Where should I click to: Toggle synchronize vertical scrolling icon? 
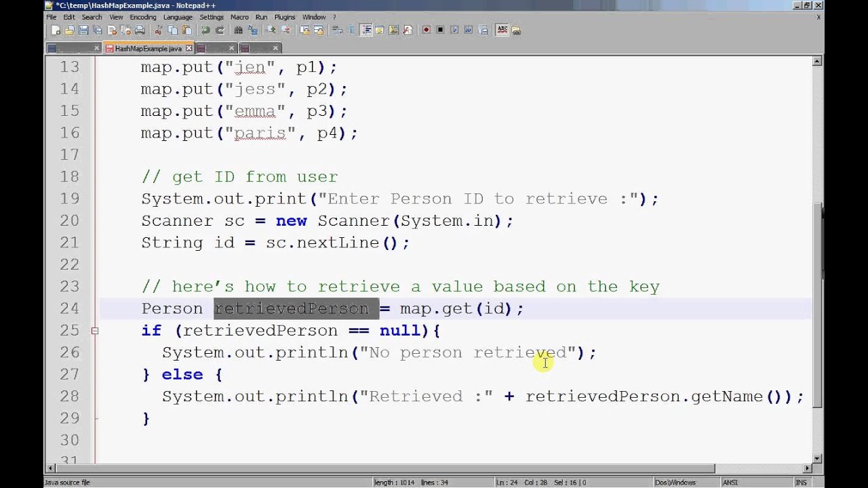pyautogui.click(x=304, y=30)
